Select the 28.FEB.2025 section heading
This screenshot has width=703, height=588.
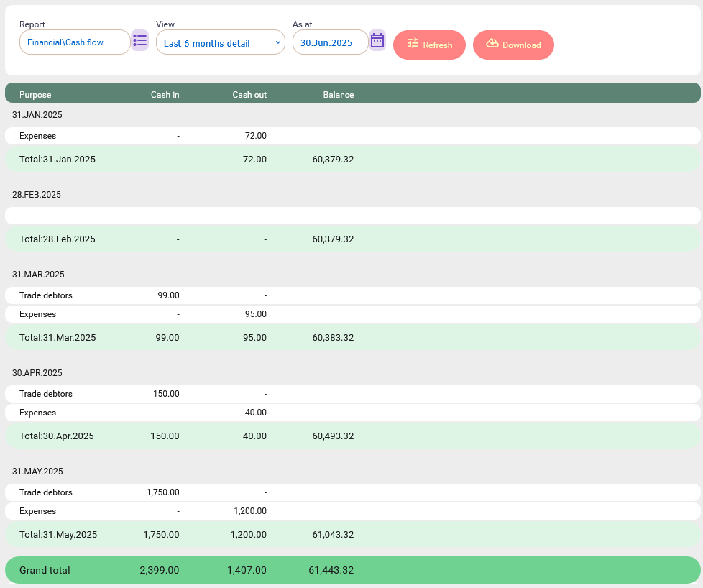coord(37,195)
